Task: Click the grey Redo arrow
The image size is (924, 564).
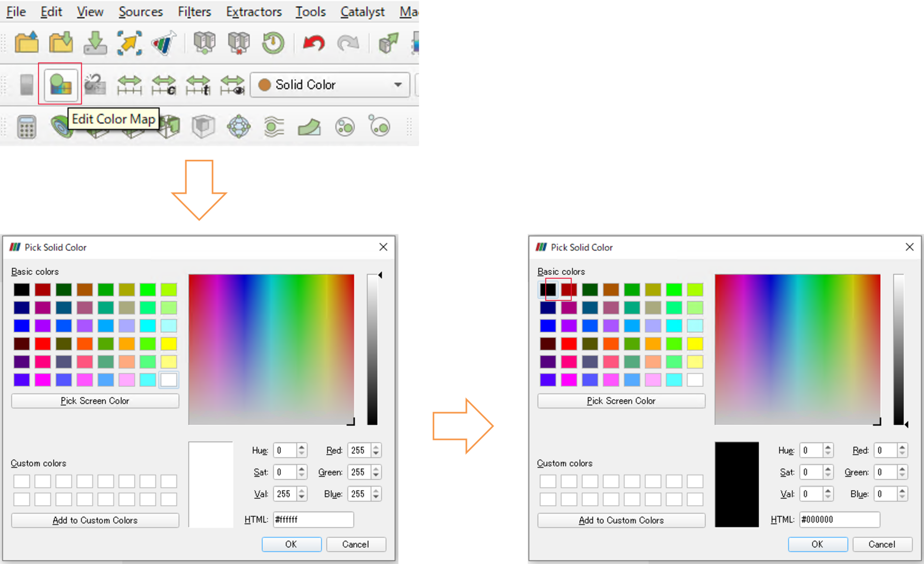Action: point(348,43)
